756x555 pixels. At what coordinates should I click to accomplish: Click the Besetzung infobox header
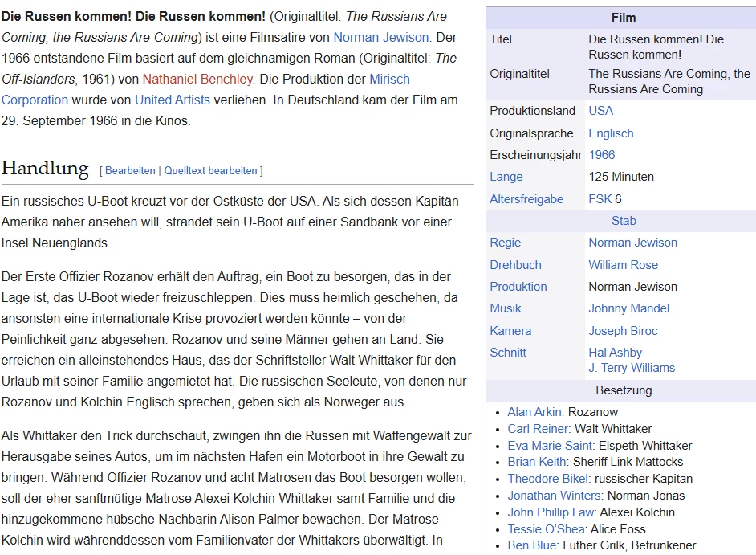pyautogui.click(x=624, y=390)
